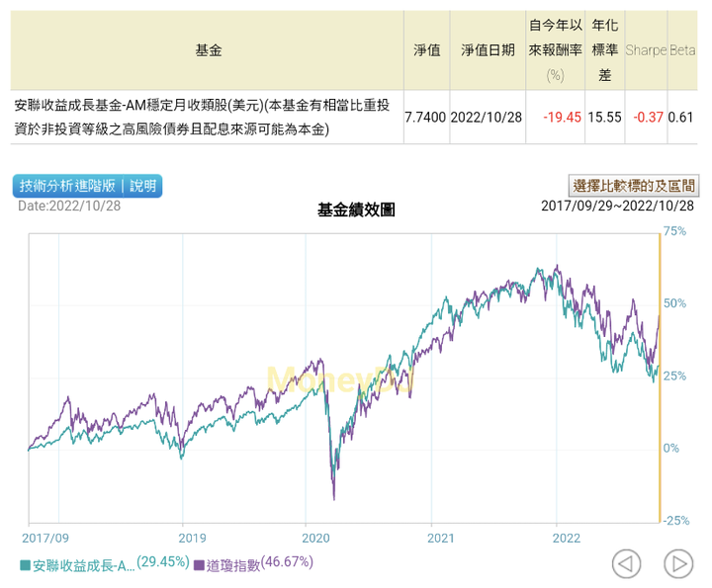Viewport: 712px width, 588px height.
Task: Click the -25% y-axis label
Action: (x=676, y=521)
